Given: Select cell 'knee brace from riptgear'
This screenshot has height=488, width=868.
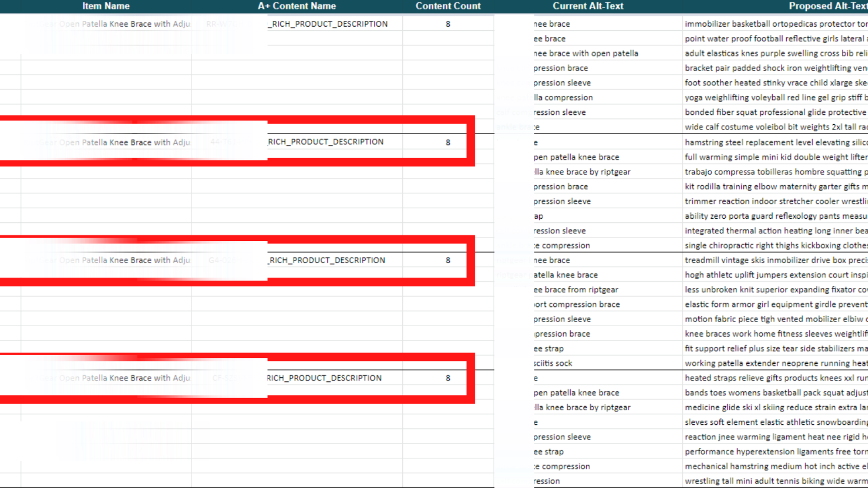Looking at the screenshot, I should click(x=576, y=290).
